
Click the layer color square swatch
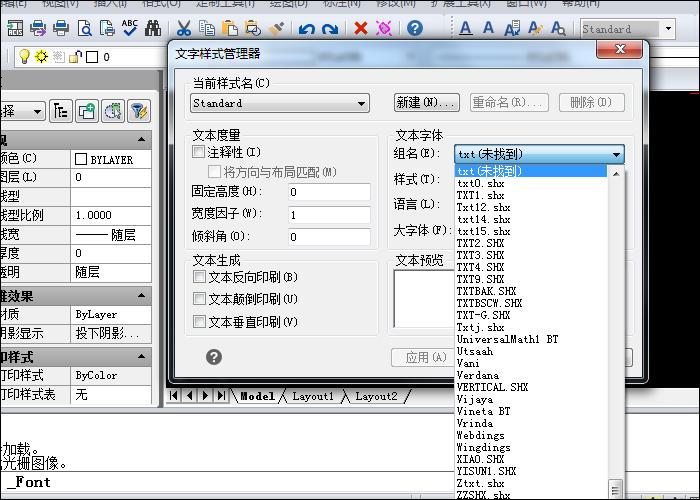pyautogui.click(x=92, y=57)
